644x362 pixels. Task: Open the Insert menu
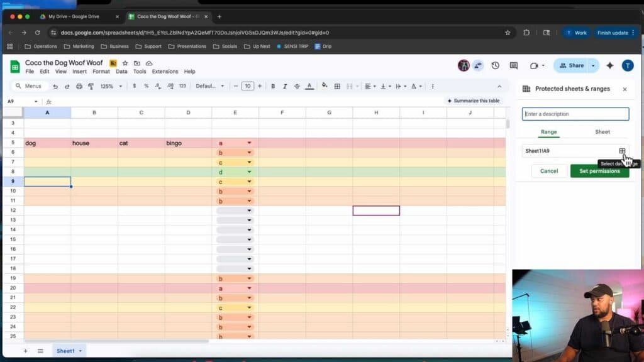[x=79, y=72]
